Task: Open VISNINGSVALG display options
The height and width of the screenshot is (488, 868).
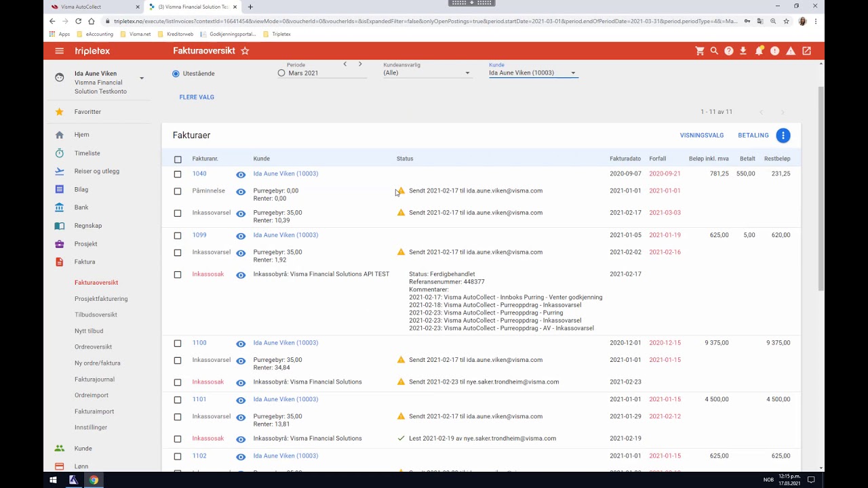Action: coord(702,136)
